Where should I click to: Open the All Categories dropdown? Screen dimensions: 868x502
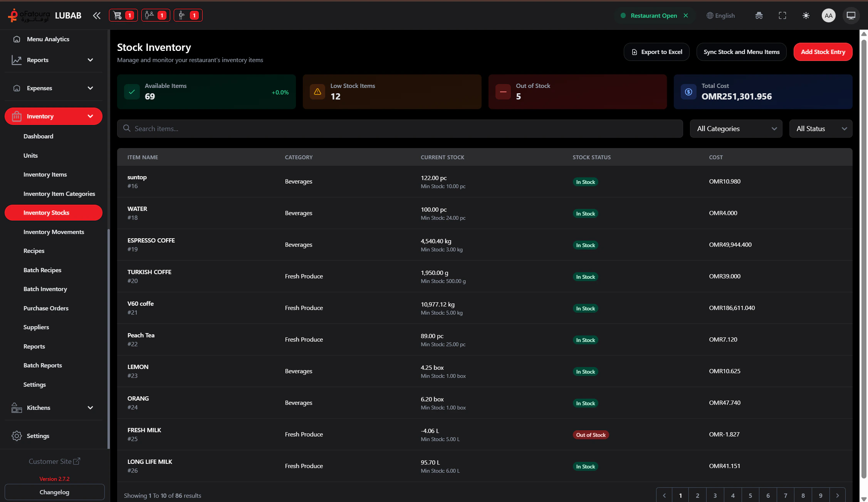pos(735,128)
